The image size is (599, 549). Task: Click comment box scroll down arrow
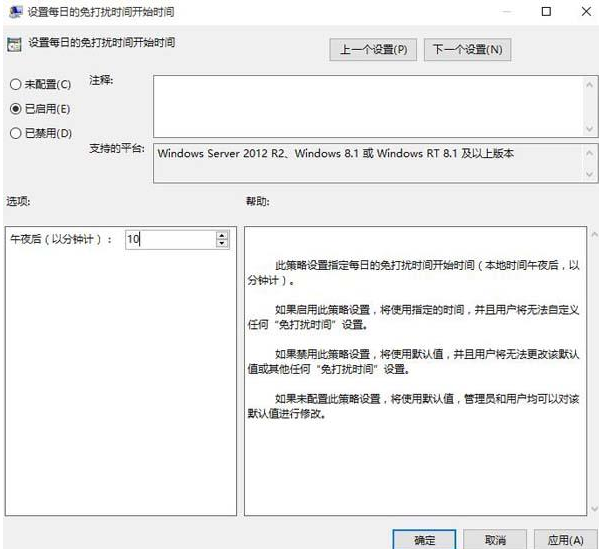[x=589, y=129]
